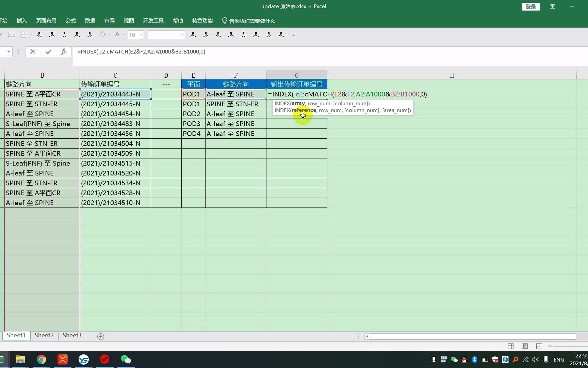Launch Google Chrome from the taskbar
The width and height of the screenshot is (588, 368).
click(x=41, y=360)
